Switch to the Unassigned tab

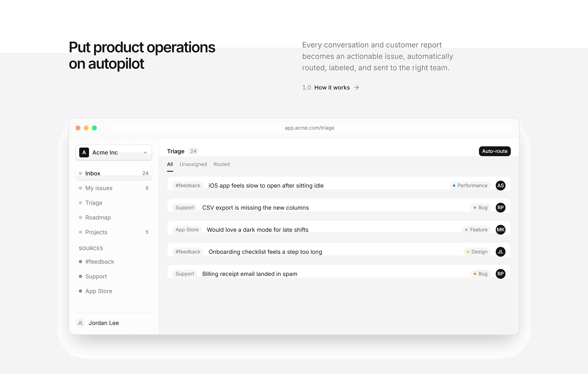pyautogui.click(x=193, y=164)
